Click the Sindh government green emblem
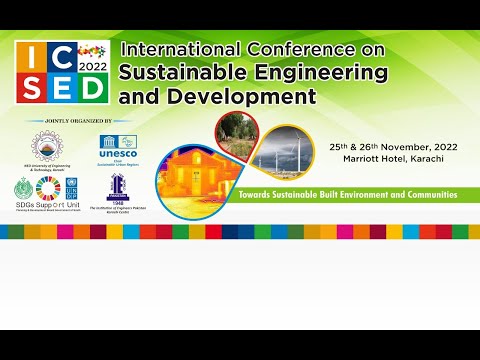480x360 pixels. pos(23,189)
